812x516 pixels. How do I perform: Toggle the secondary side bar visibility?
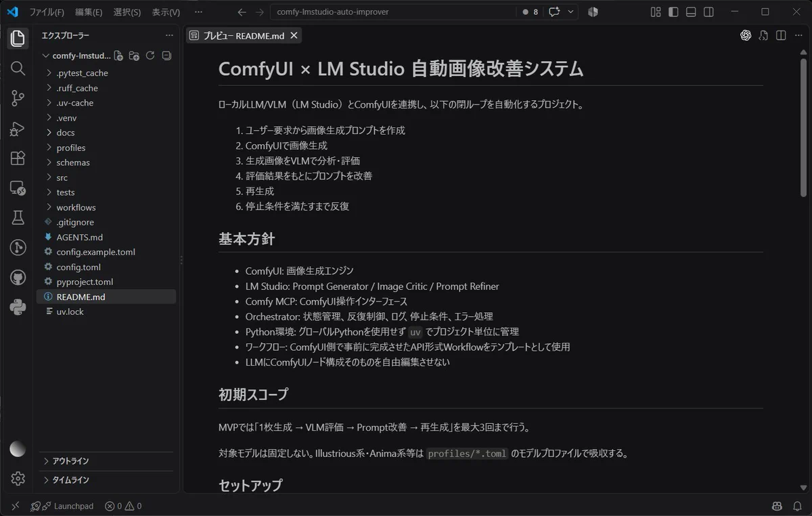708,12
